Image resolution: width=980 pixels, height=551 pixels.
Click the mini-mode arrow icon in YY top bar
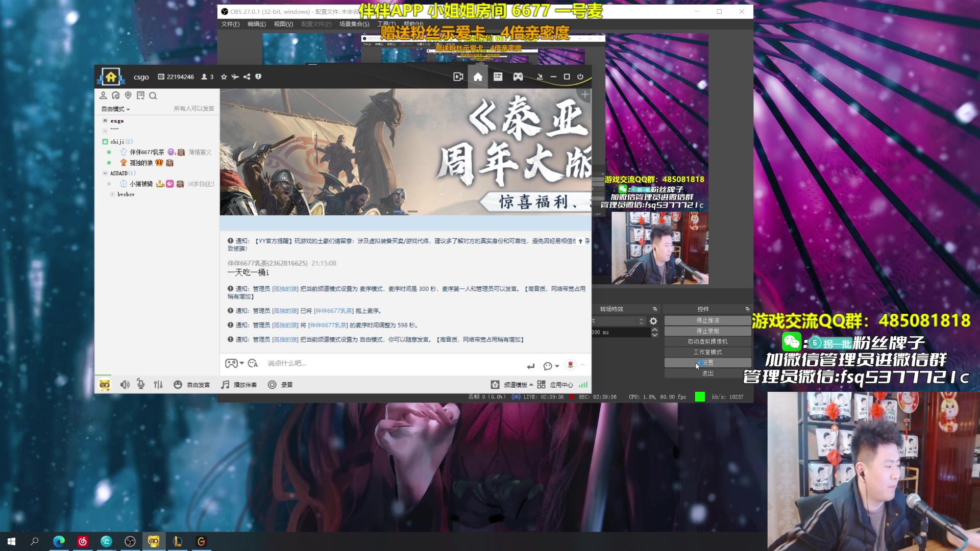point(540,77)
